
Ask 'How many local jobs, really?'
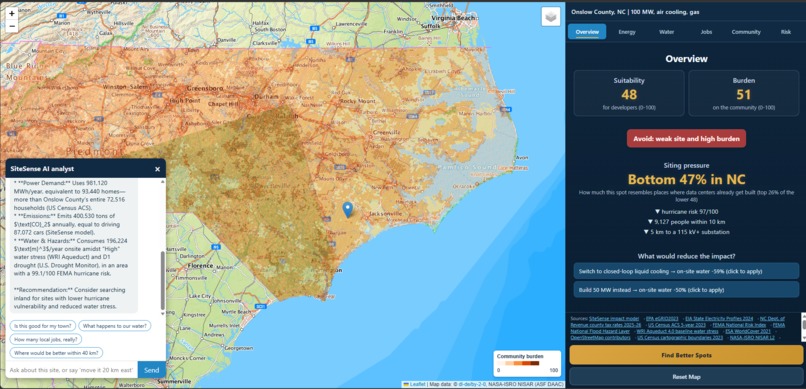(x=46, y=339)
